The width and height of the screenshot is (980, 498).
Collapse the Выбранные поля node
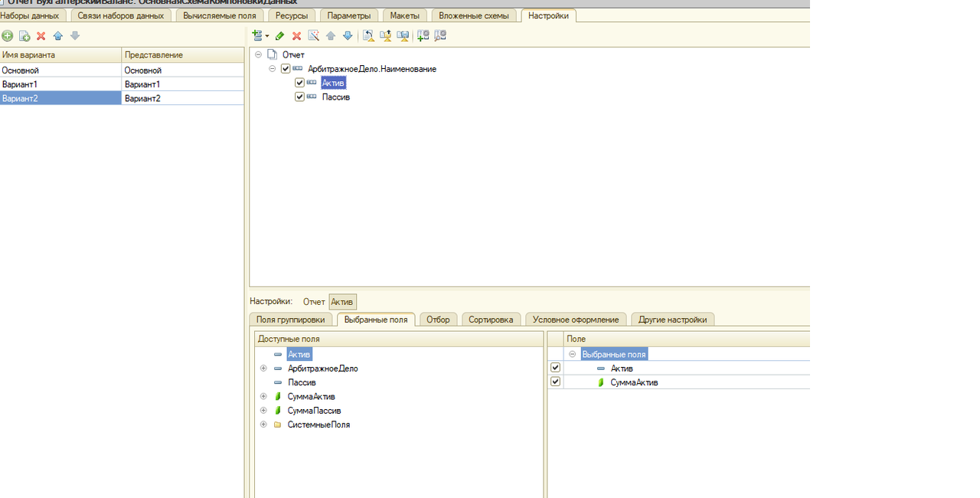click(573, 354)
